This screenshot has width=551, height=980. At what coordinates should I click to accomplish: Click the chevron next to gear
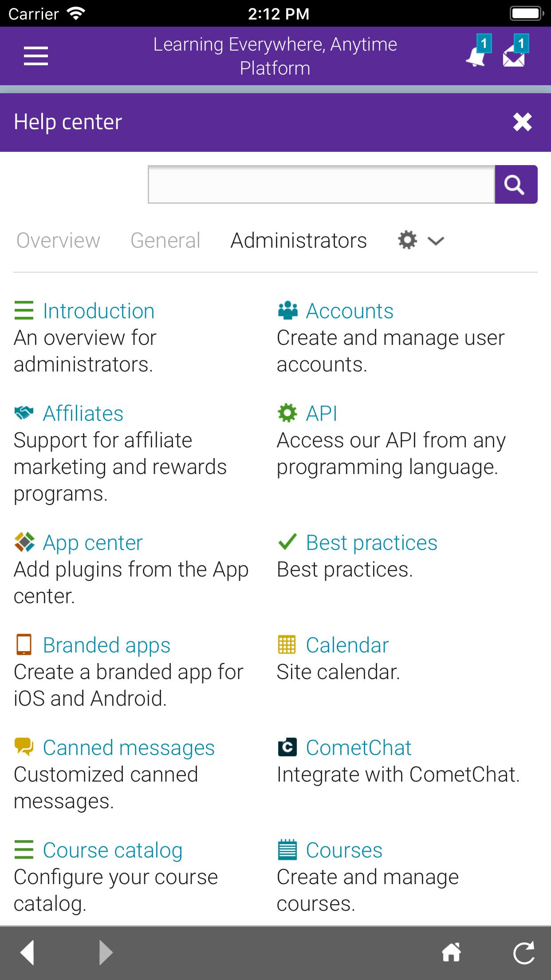436,241
